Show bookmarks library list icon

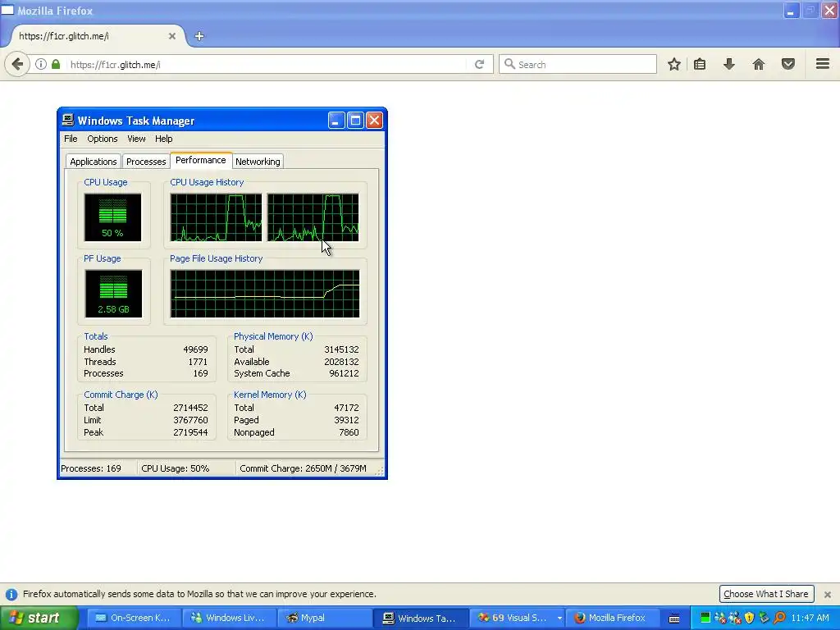pyautogui.click(x=700, y=64)
